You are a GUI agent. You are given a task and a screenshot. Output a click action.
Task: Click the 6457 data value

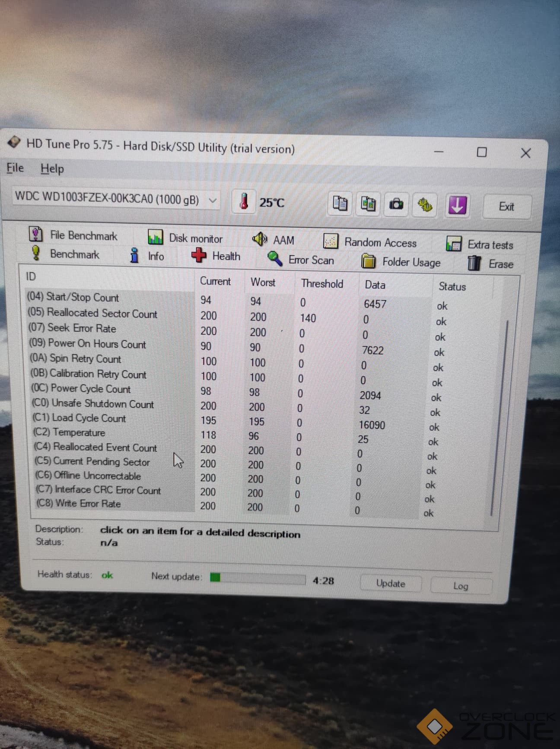[375, 304]
